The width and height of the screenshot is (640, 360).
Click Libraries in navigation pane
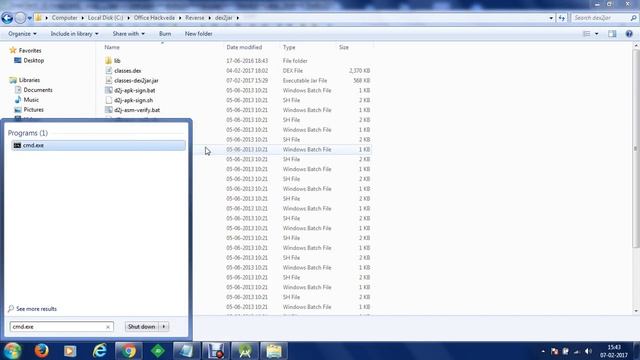(29, 80)
